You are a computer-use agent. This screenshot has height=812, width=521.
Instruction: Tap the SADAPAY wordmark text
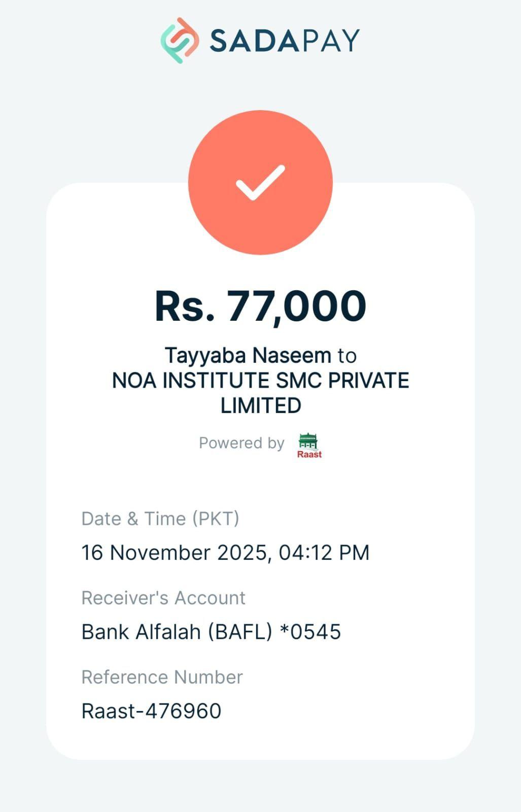[x=285, y=41]
